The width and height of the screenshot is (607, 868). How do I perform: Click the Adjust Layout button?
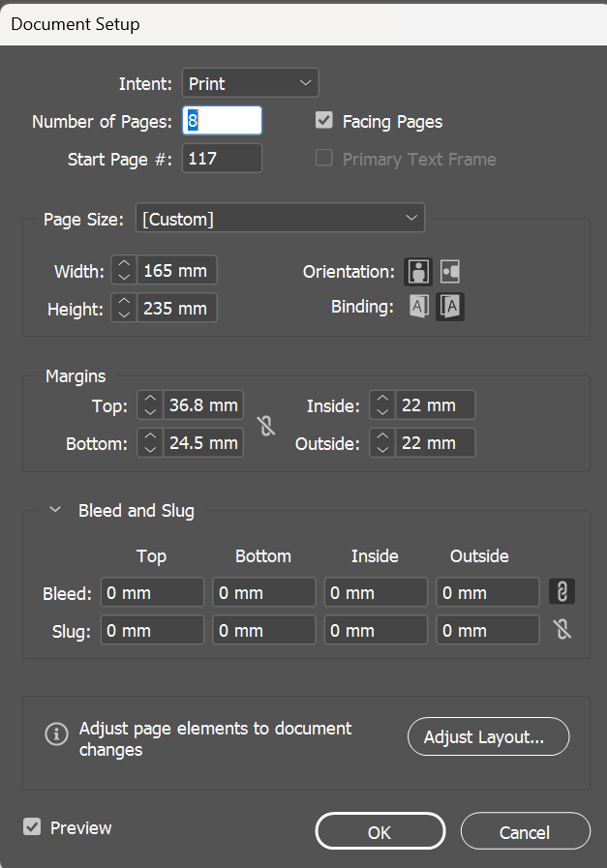[489, 736]
